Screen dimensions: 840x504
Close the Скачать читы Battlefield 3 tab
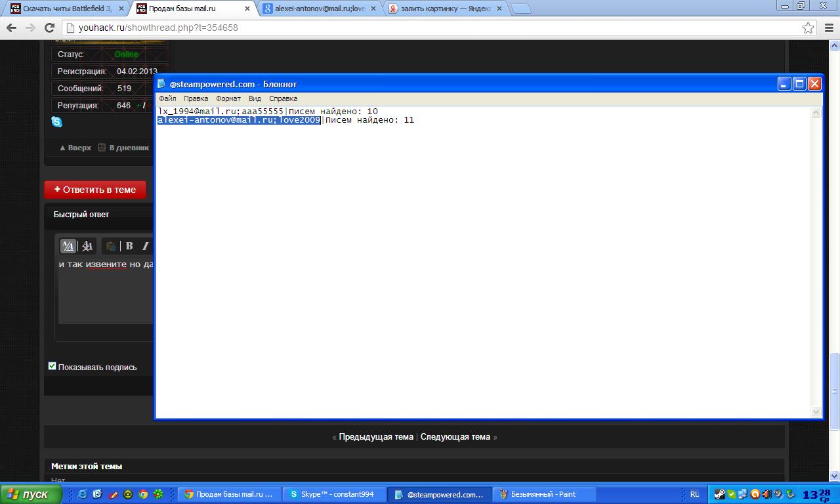tap(121, 9)
